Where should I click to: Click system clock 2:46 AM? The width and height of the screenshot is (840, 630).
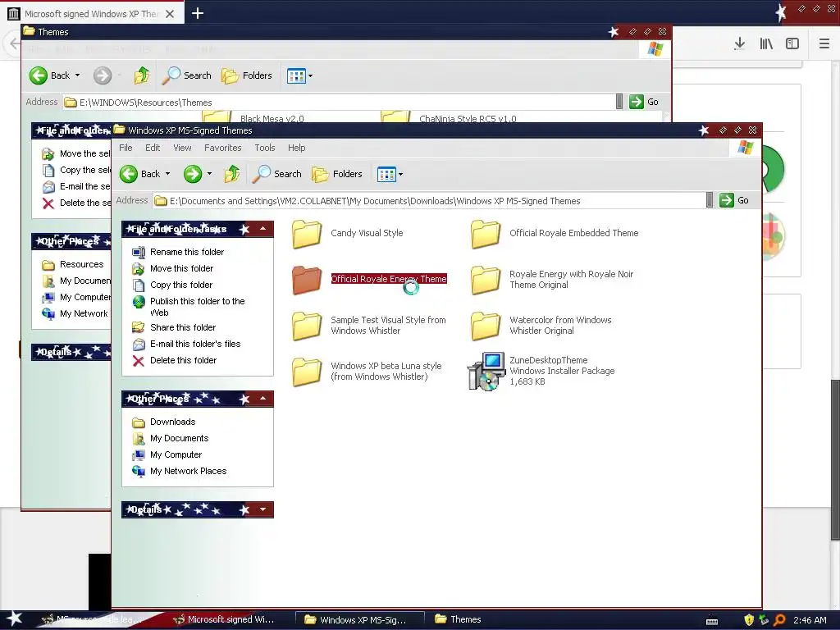pos(810,620)
